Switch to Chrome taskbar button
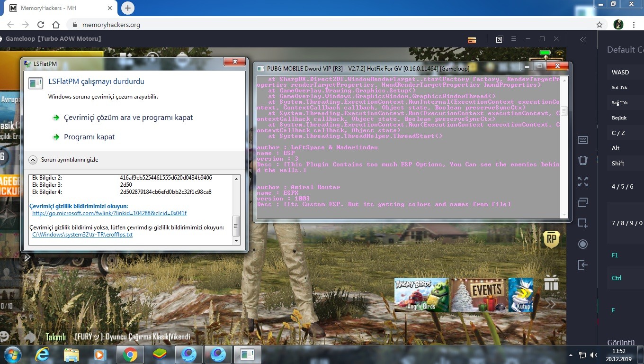The height and width of the screenshot is (364, 644). click(x=130, y=354)
